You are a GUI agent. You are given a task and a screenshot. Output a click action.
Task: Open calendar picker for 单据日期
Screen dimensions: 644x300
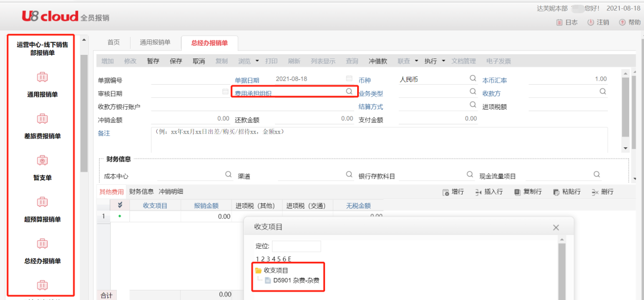pos(349,79)
